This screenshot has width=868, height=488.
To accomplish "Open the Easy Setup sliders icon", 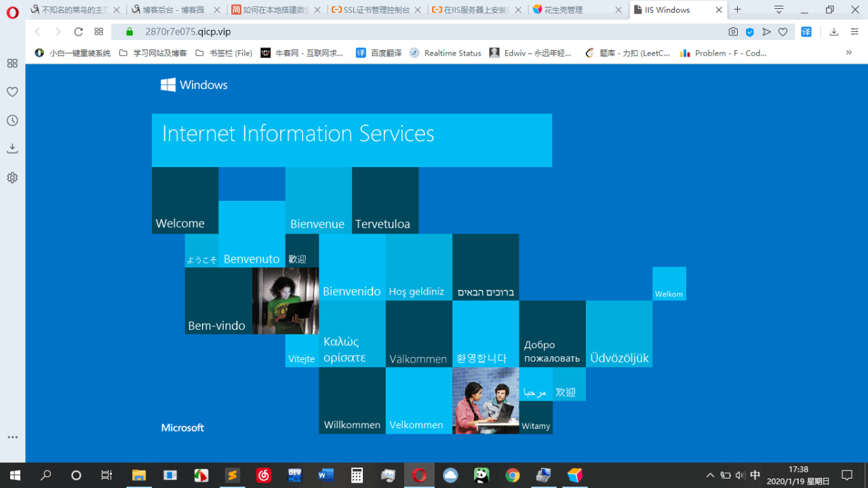I will [x=854, y=32].
